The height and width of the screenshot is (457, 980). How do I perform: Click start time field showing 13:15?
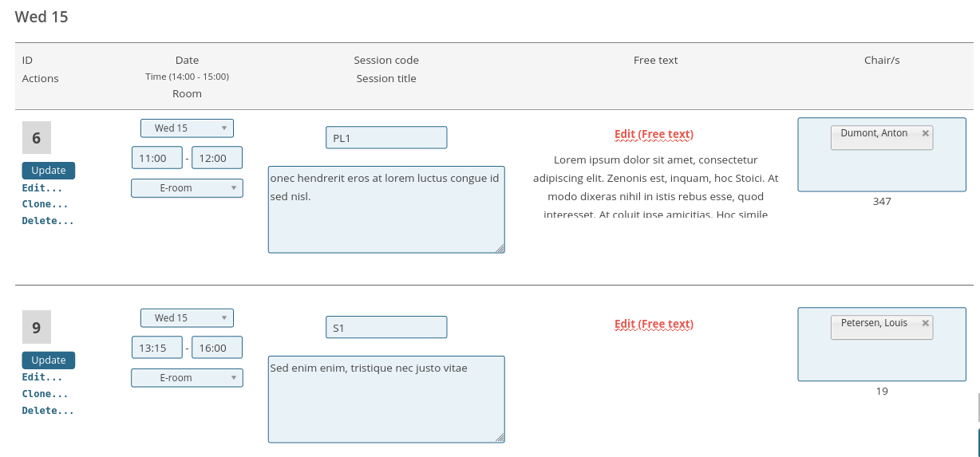click(x=157, y=349)
